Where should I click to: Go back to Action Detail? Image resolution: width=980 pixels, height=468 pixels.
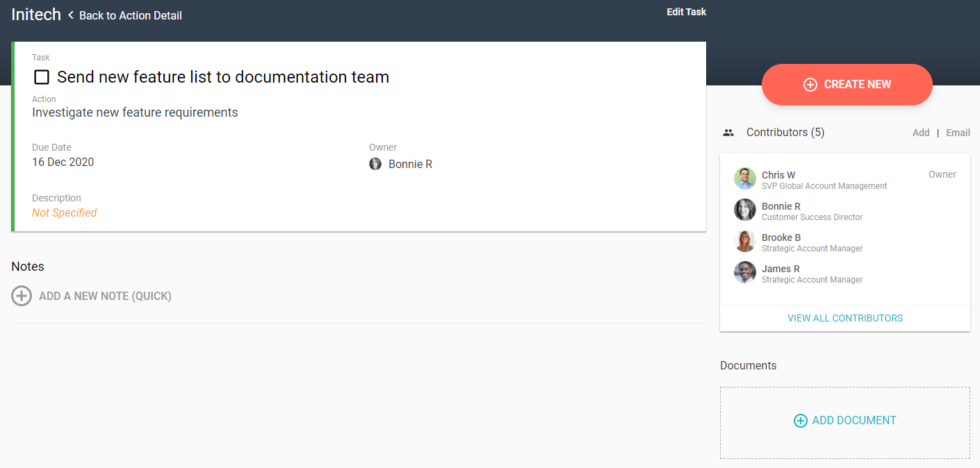[x=130, y=15]
